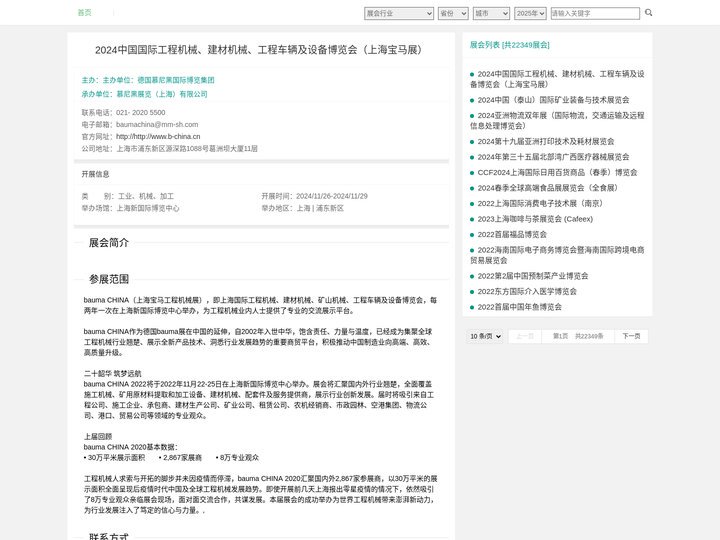Click • 8万专业观众 bullet

point(237,457)
